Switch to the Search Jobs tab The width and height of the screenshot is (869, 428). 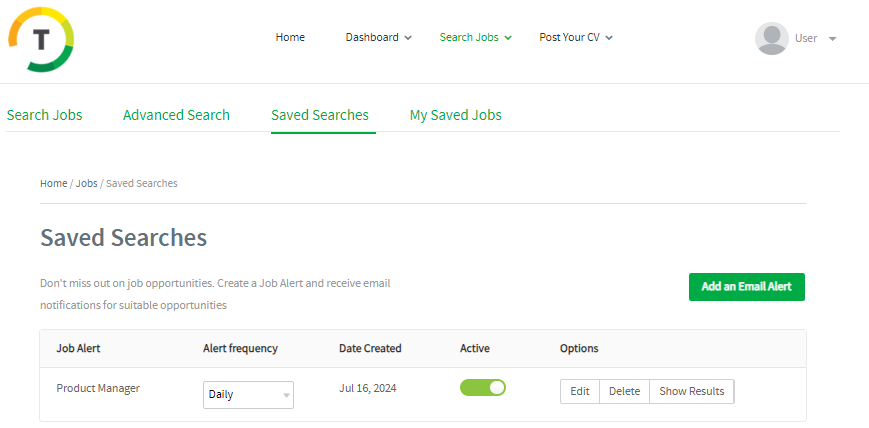coord(45,115)
